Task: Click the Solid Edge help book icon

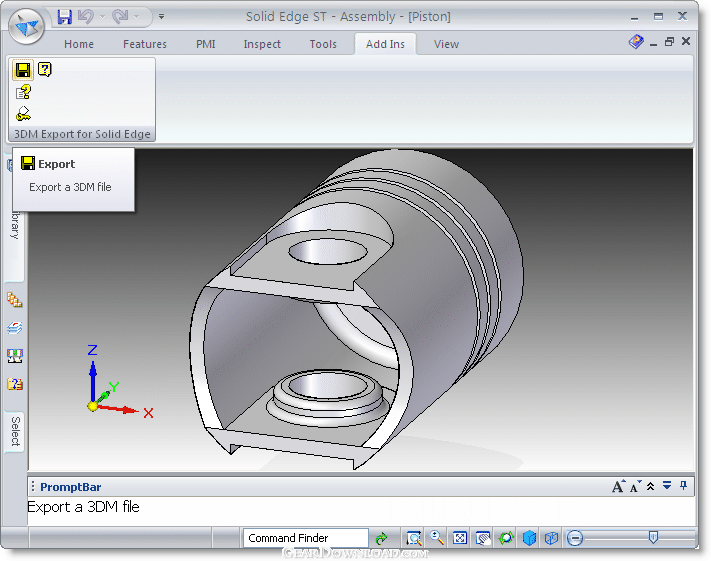Action: (636, 42)
